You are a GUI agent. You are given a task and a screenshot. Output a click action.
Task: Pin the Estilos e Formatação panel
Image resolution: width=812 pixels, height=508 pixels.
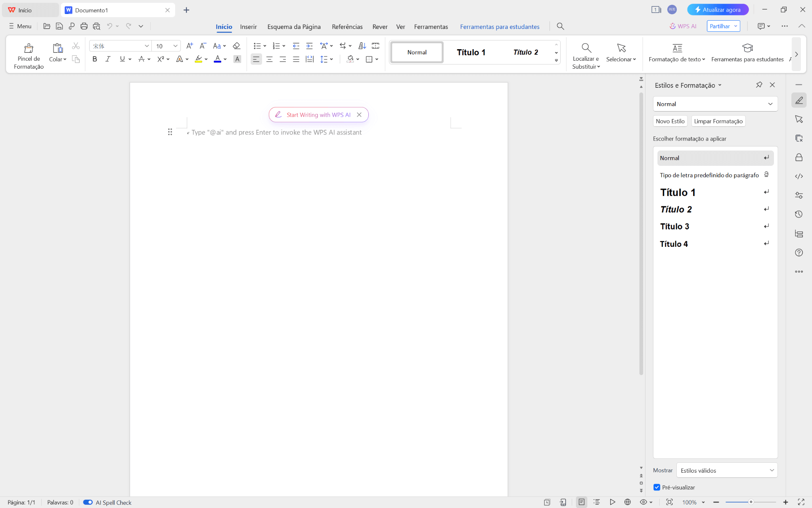pyautogui.click(x=759, y=85)
